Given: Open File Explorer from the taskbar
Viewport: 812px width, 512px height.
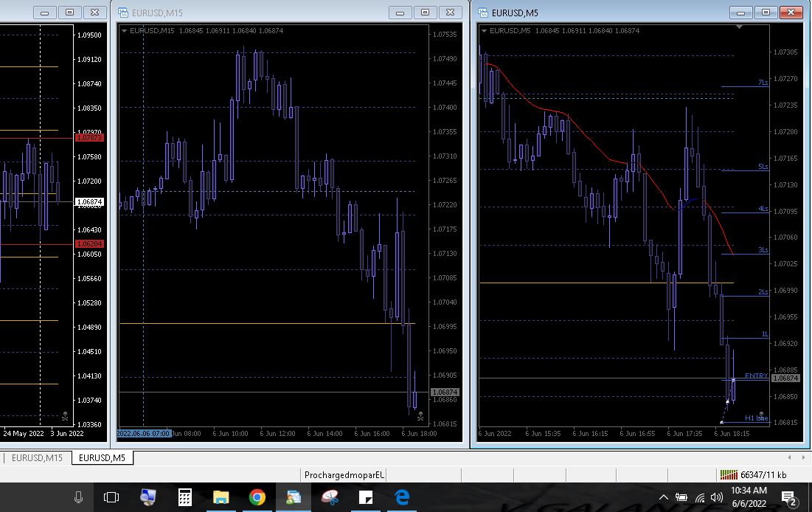Looking at the screenshot, I should click(221, 497).
